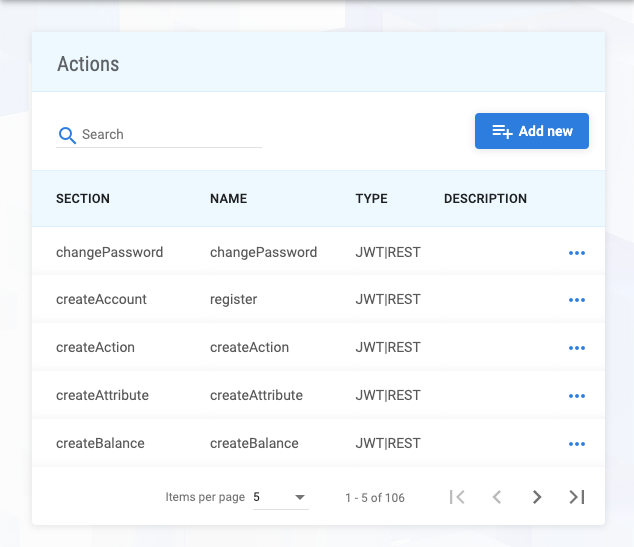
Task: Select the createBalance name cell
Action: 254,444
